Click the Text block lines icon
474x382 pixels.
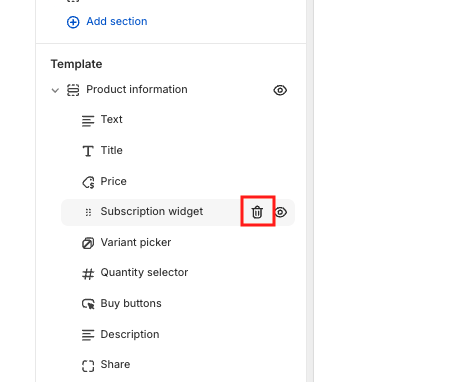(x=88, y=120)
